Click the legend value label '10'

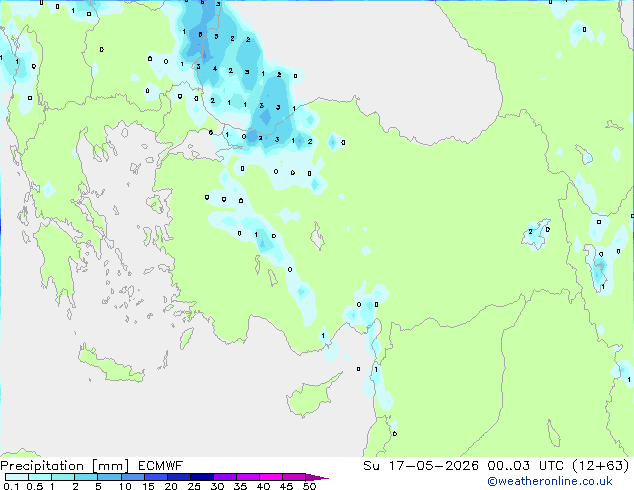(x=125, y=486)
